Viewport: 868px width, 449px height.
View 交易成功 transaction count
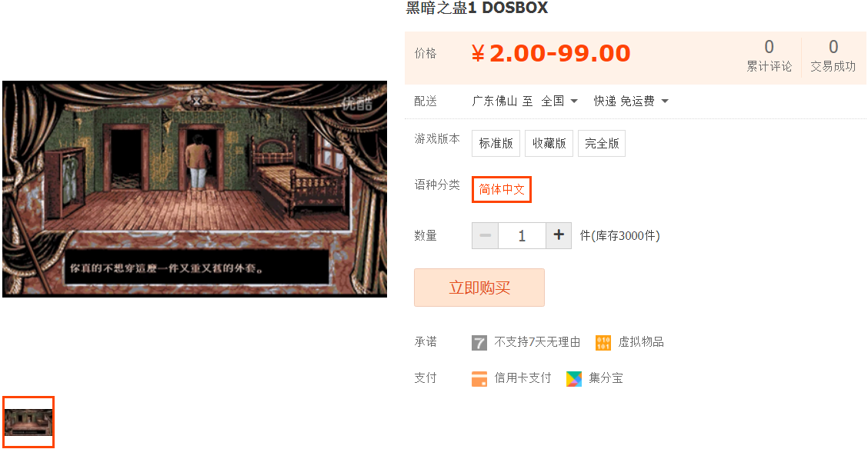click(x=833, y=56)
